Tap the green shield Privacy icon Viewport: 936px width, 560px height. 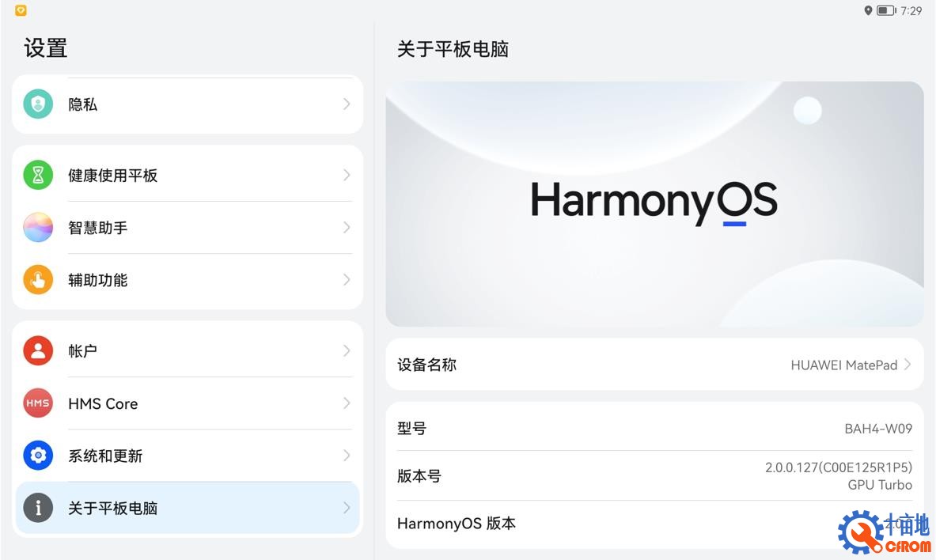point(38,104)
